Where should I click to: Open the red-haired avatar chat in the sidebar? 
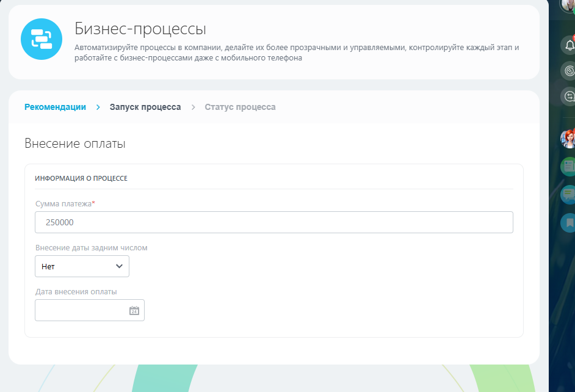568,139
